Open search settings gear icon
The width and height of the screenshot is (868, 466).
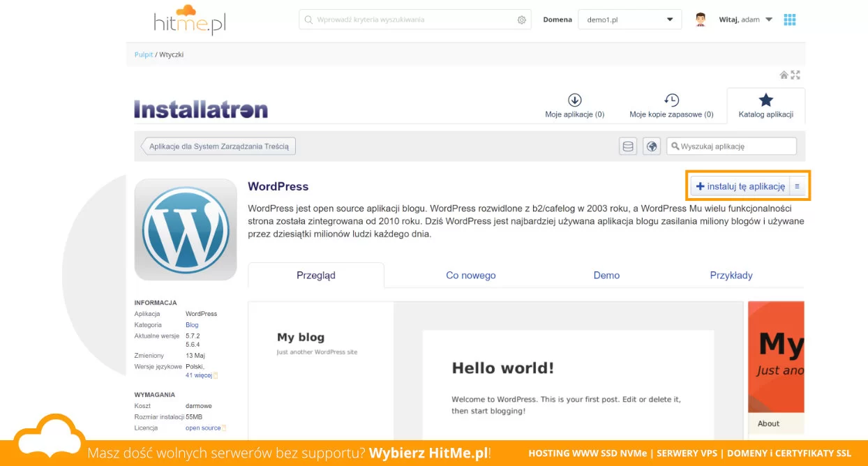(x=521, y=20)
